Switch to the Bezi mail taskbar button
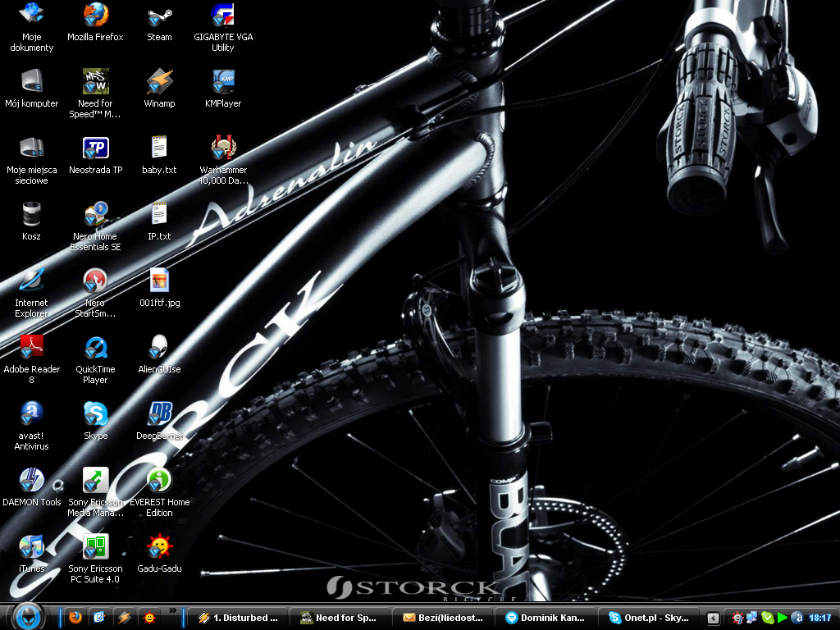 tap(444, 618)
